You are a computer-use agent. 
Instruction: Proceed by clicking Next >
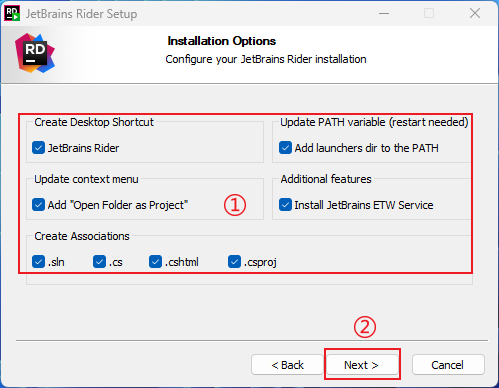point(362,365)
